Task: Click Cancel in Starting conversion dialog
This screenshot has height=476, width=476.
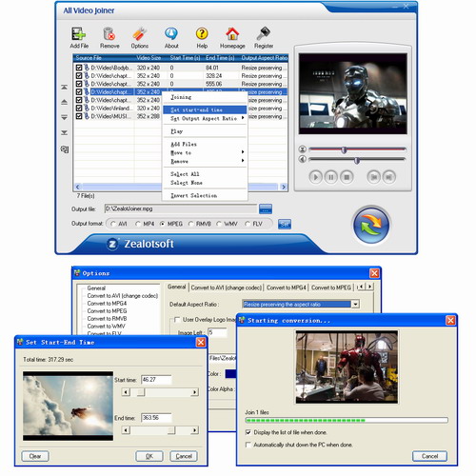Action: click(429, 456)
